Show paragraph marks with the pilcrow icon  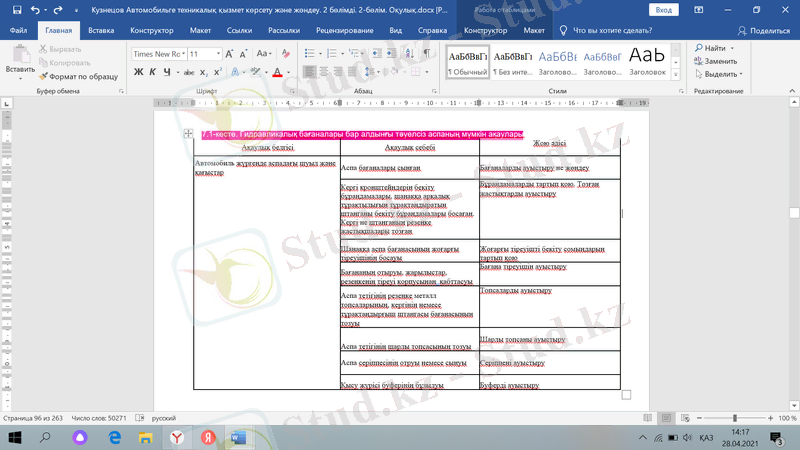427,54
